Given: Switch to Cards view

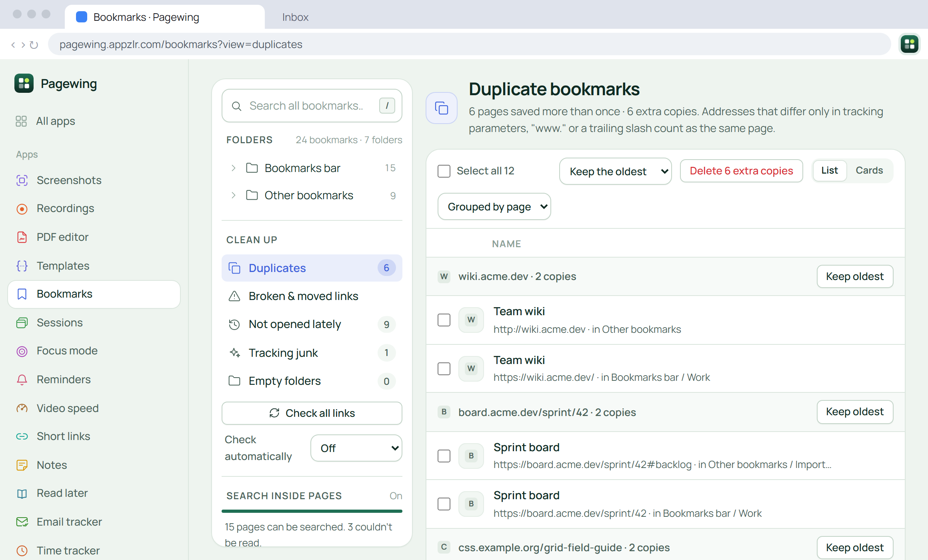Looking at the screenshot, I should click(869, 170).
